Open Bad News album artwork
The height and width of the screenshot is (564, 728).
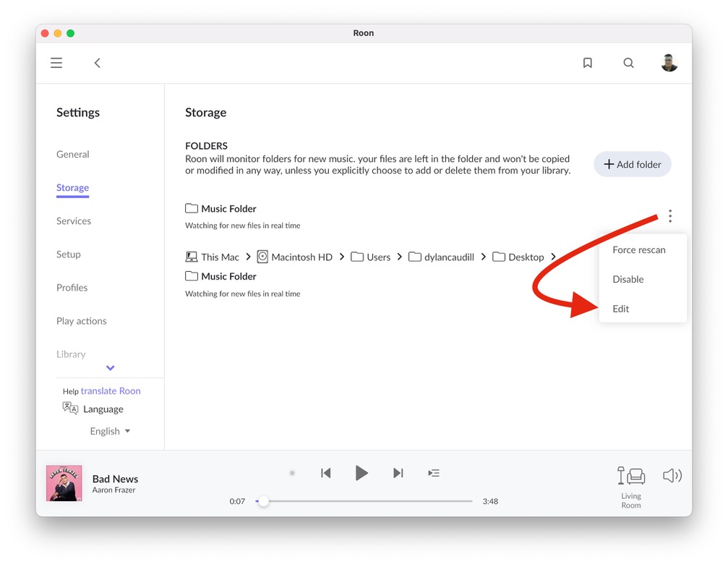click(64, 483)
